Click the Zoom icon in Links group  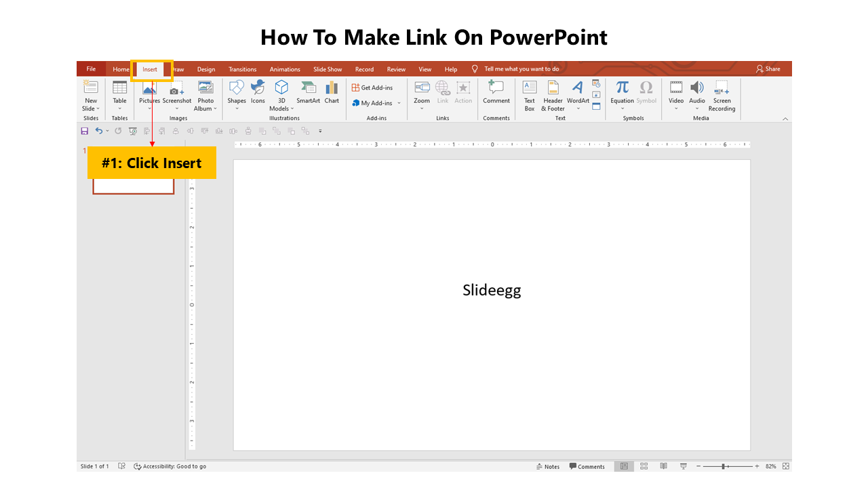click(422, 87)
